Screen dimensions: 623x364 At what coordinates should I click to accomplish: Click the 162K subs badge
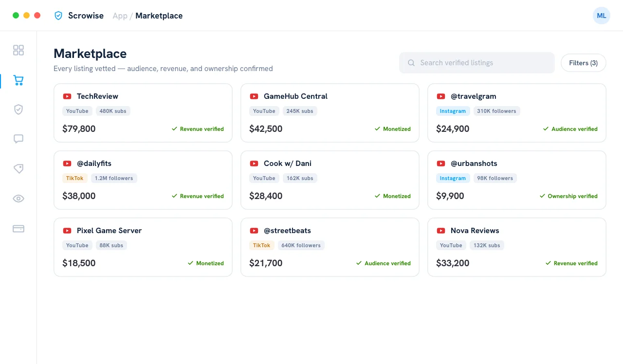(x=300, y=178)
